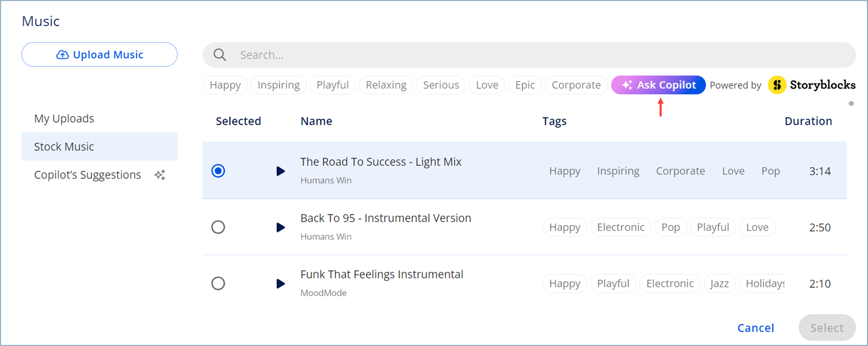This screenshot has width=868, height=346.
Task: Open Copilot's Suggestions section
Action: point(99,175)
